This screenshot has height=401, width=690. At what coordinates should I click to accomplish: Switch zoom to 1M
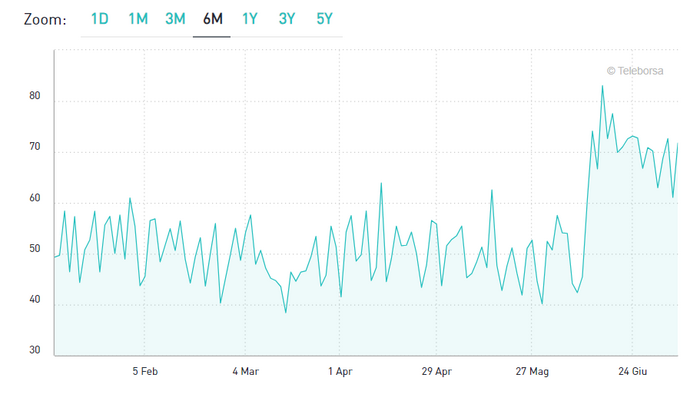coord(138,18)
